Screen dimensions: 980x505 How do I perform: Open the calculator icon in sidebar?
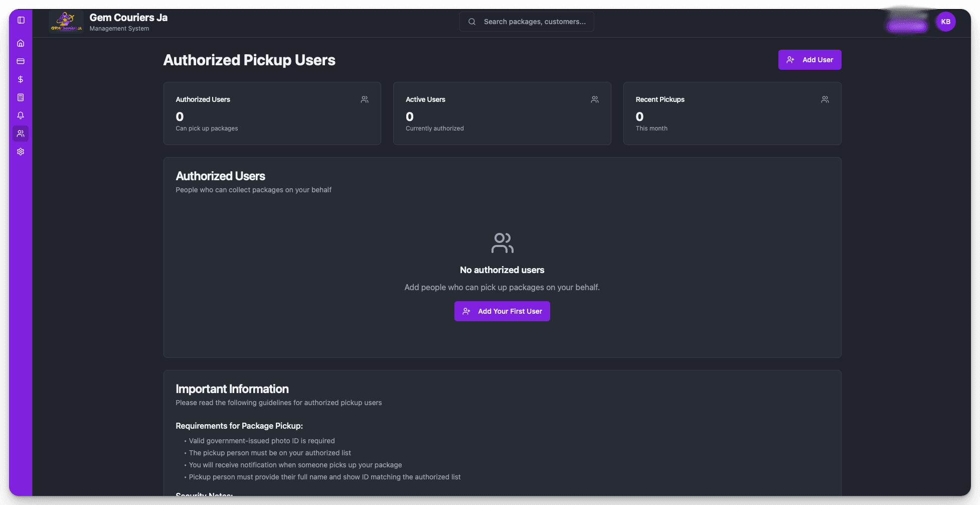[21, 97]
